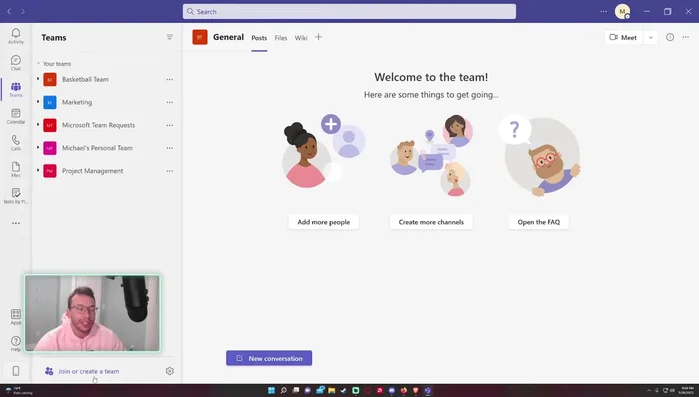
Task: Open Settings and more ellipsis in title bar
Action: [604, 12]
